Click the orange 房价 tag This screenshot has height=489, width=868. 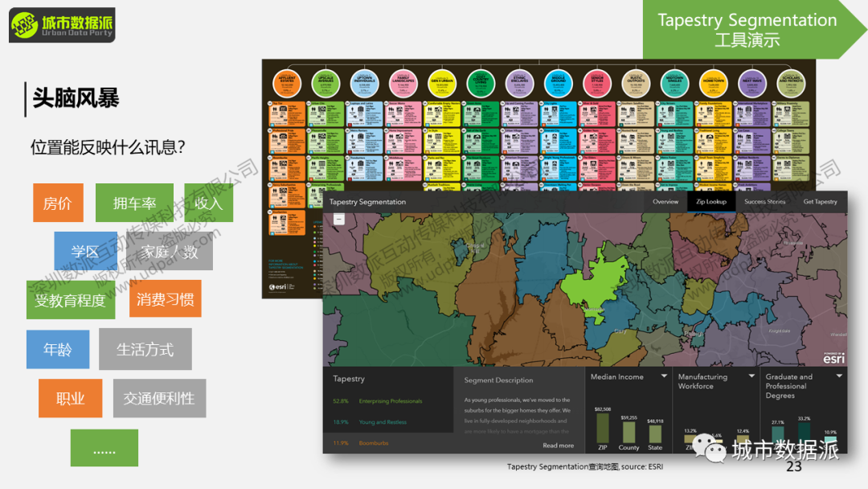click(x=58, y=203)
